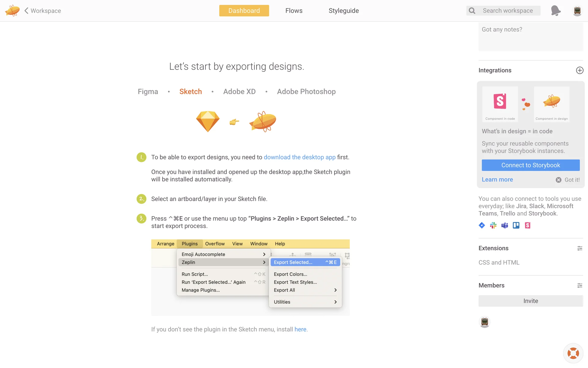Open Members settings sliders icon
The width and height of the screenshot is (588, 368).
coord(579,285)
